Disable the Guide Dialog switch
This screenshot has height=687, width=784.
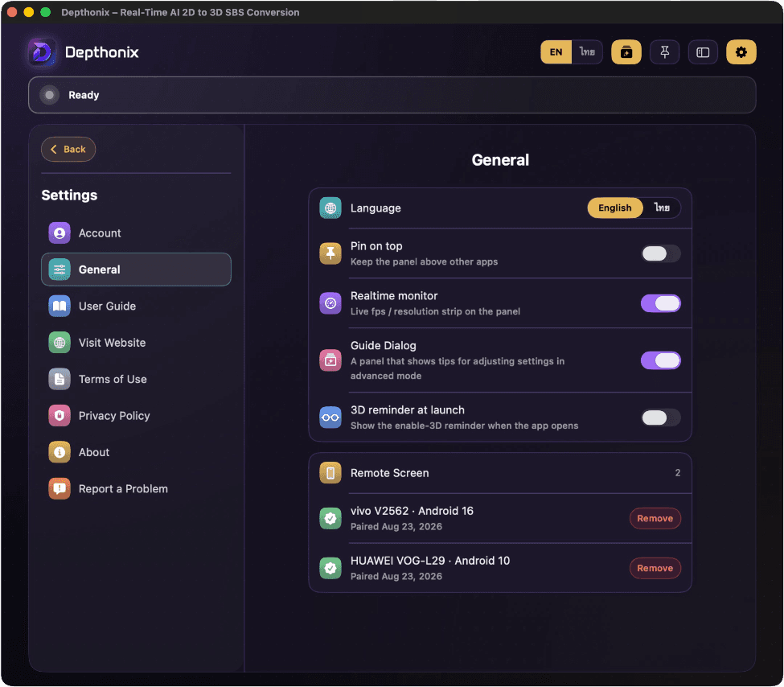click(660, 360)
